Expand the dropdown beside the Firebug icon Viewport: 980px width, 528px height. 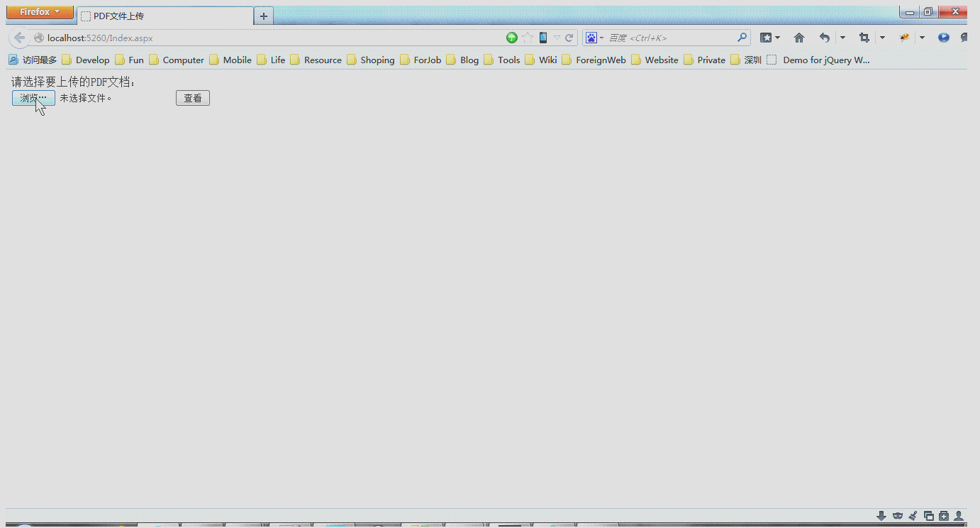tap(922, 38)
